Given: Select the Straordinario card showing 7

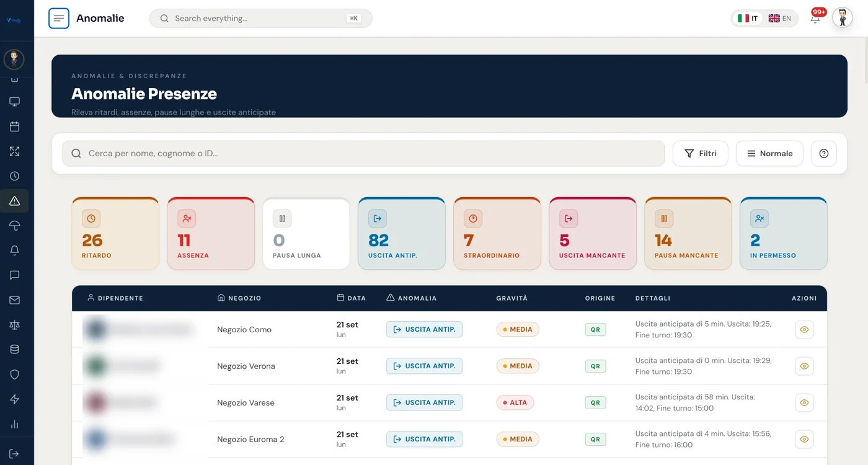Looking at the screenshot, I should [497, 234].
